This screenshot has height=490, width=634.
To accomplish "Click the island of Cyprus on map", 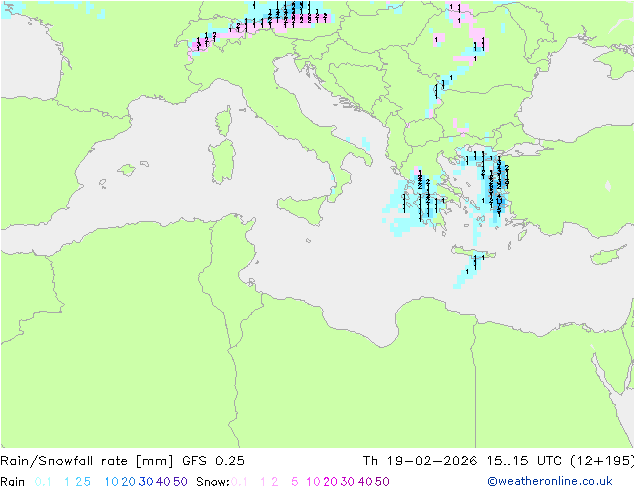I will (606, 256).
